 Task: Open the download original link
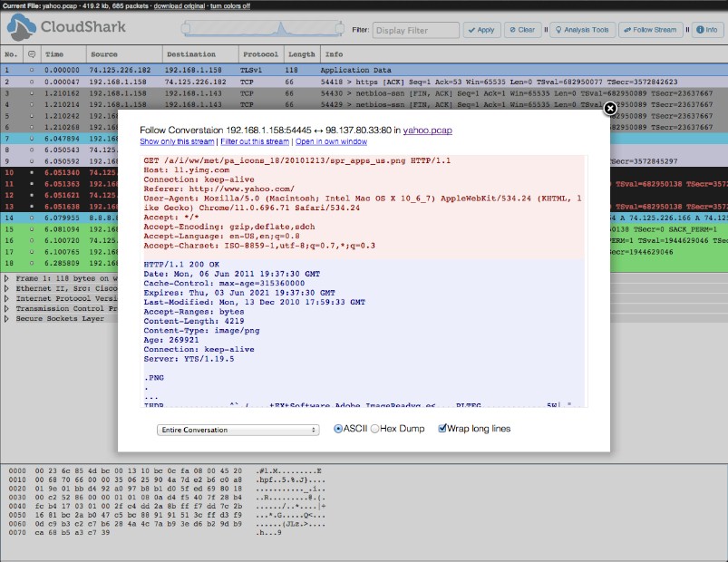(180, 6)
